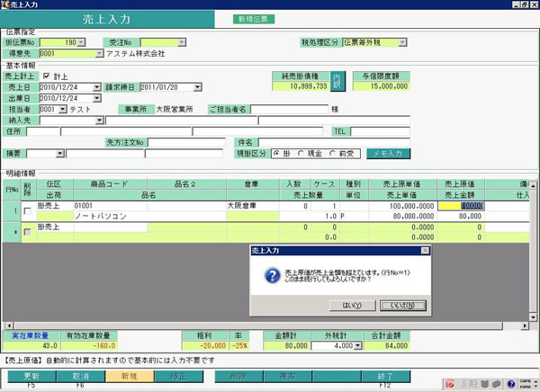540x392 pixels.
Task: Toggle CAPS lock in the language bar
Action: 525,381
